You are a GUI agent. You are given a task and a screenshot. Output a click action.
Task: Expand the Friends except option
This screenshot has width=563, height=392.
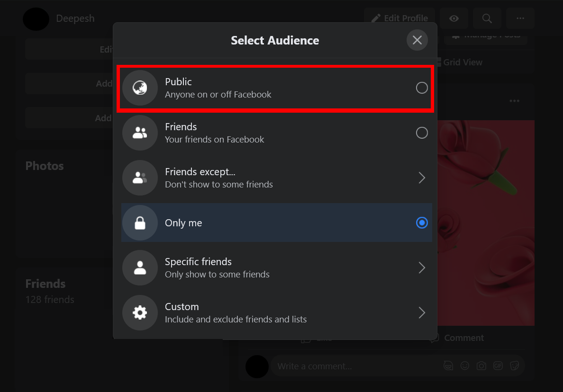422,178
